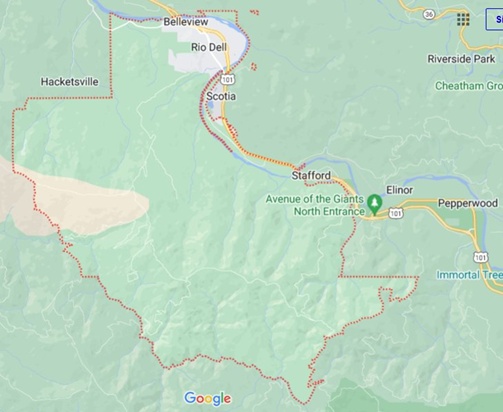
Task: Click the 101 shield left of Pepperwood
Action: tap(396, 213)
